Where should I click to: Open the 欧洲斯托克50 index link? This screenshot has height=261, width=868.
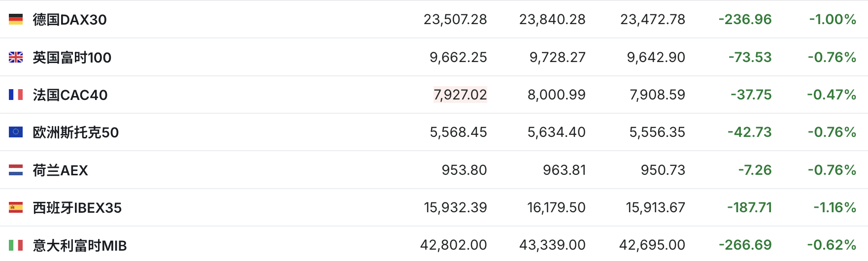76,132
